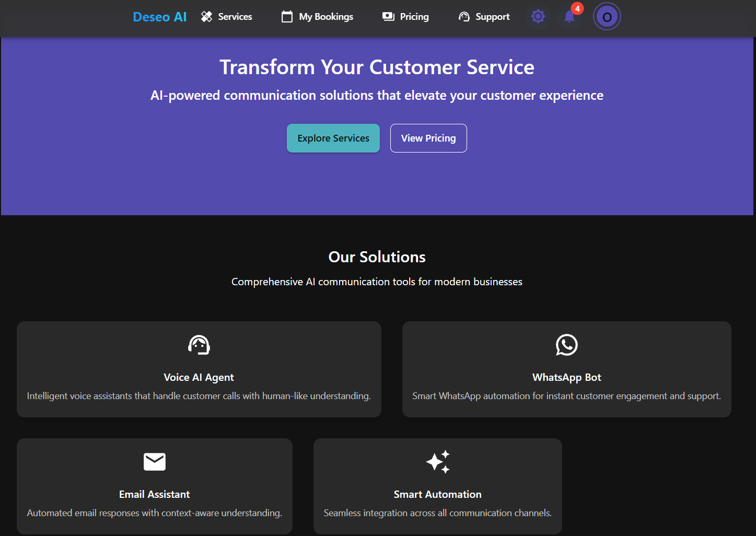The height and width of the screenshot is (536, 756).
Task: Open notifications via the bell icon
Action: click(569, 17)
